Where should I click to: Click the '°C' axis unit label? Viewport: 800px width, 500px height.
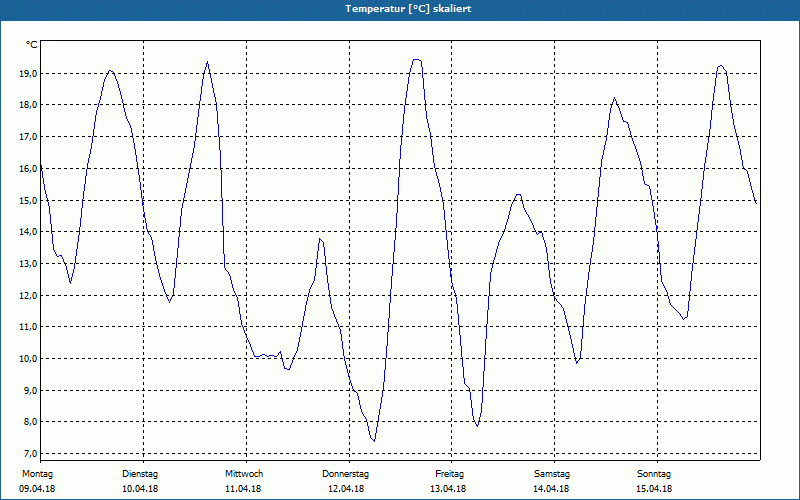pyautogui.click(x=32, y=45)
